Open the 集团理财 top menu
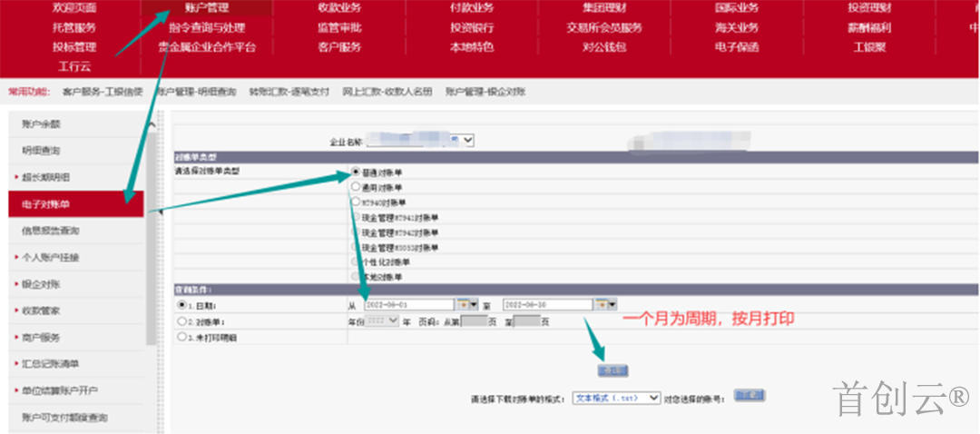This screenshot has height=434, width=980. pyautogui.click(x=604, y=8)
